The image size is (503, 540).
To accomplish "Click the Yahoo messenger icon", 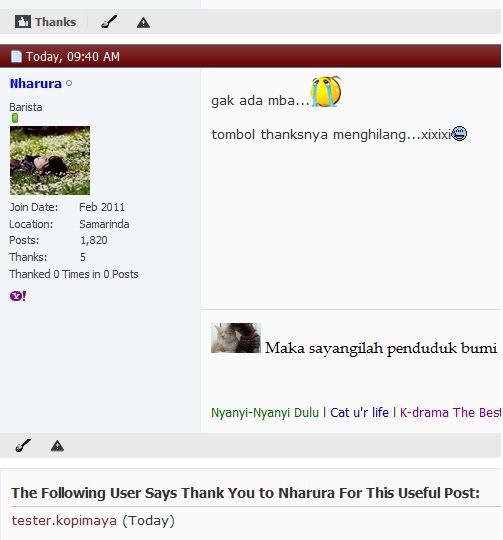I will [x=18, y=296].
